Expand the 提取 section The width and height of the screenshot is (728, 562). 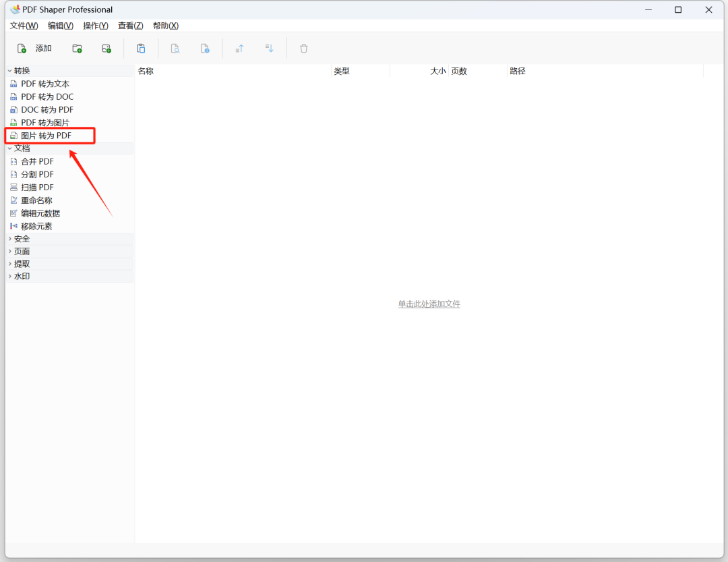pos(9,264)
